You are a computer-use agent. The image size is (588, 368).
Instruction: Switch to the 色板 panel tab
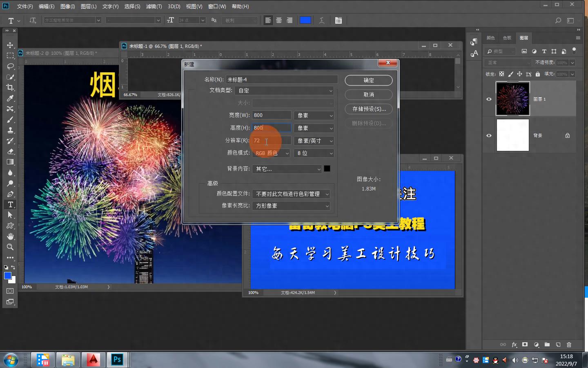[x=507, y=38]
